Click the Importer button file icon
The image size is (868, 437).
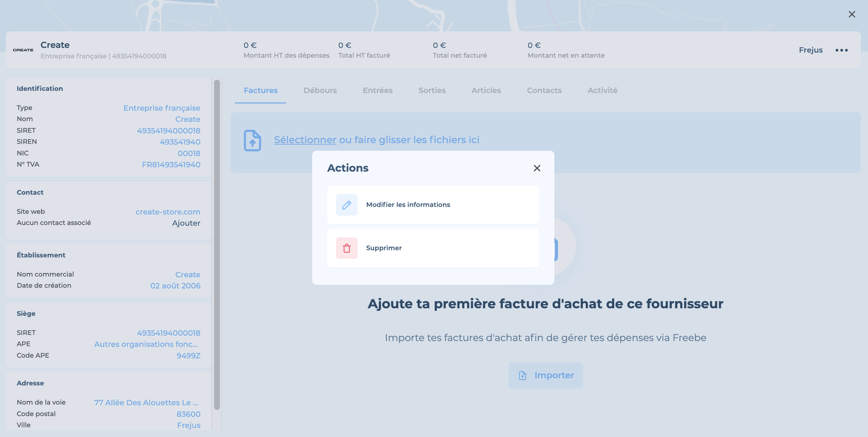pos(523,375)
